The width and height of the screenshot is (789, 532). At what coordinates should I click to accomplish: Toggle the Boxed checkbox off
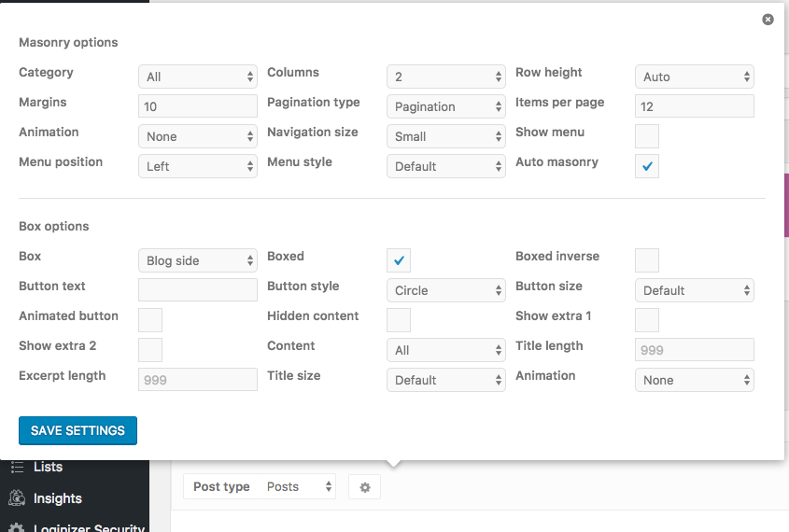pos(399,260)
